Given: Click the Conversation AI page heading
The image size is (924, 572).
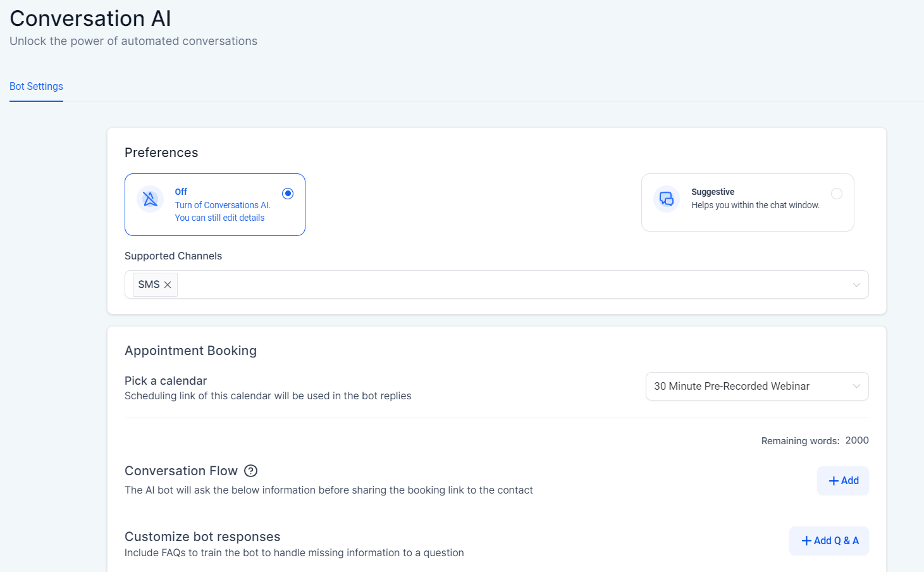Looking at the screenshot, I should click(90, 18).
